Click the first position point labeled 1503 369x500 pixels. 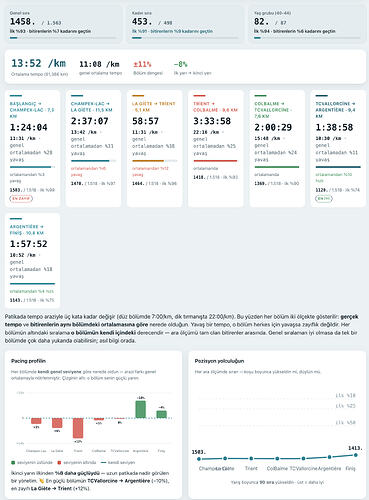199,459
